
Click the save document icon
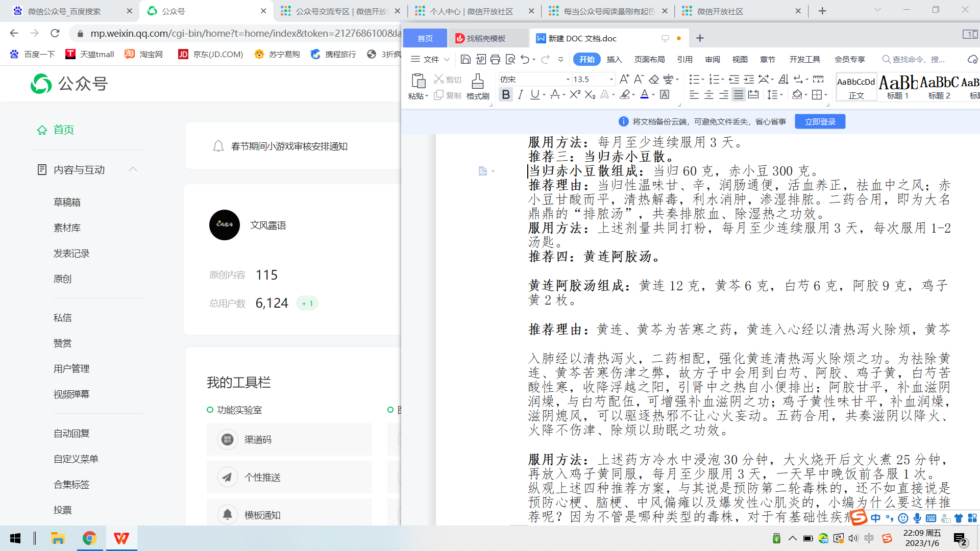pos(465,60)
